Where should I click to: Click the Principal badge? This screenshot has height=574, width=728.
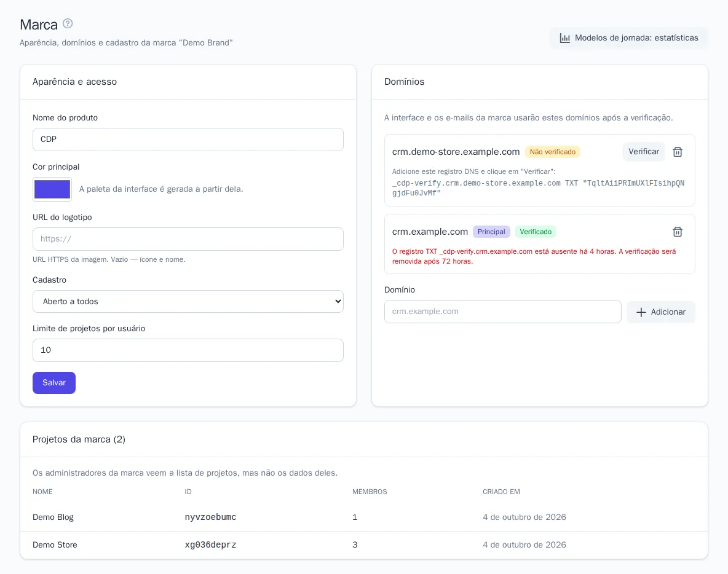[491, 232]
